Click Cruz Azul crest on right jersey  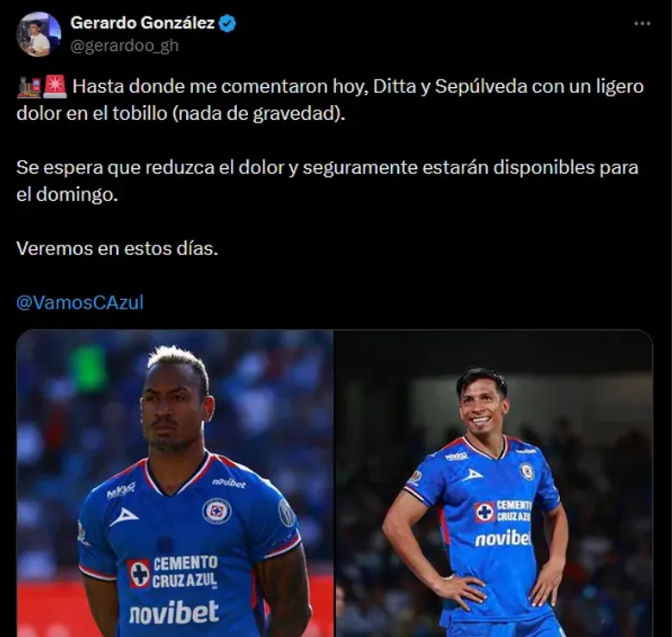pyautogui.click(x=527, y=472)
